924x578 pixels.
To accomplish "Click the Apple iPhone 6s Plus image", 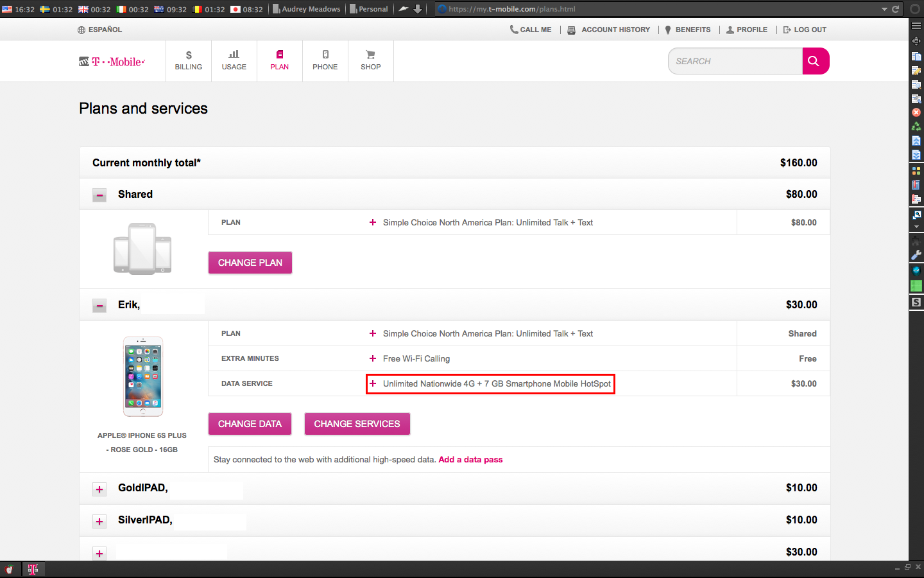I will tap(143, 376).
